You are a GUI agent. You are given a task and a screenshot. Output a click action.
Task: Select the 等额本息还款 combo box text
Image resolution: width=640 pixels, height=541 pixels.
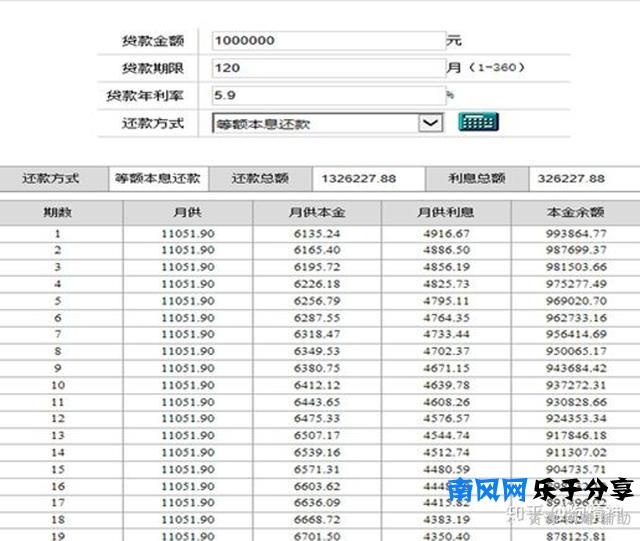coord(263,124)
